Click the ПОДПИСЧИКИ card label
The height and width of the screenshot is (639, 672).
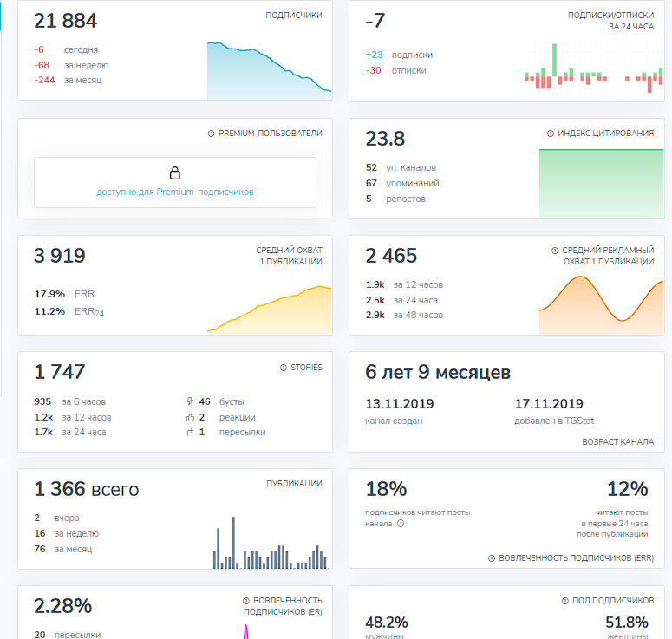coord(294,16)
